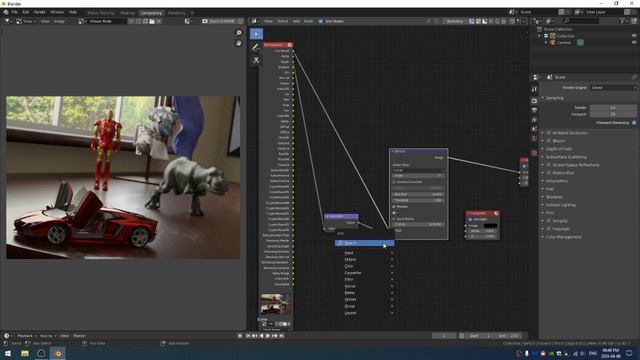This screenshot has width=640, height=360.
Task: Open the Tool properties tab
Action: click(x=534, y=89)
